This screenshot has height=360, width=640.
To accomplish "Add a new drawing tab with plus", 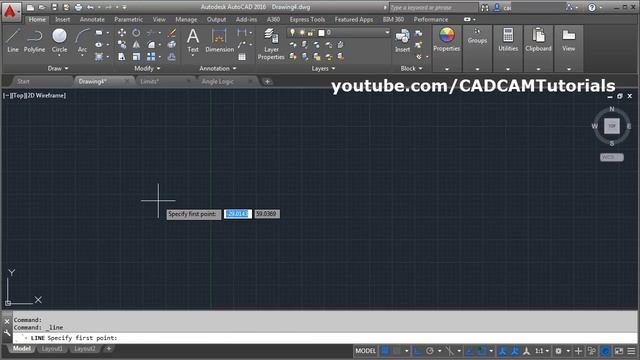I will pos(267,82).
